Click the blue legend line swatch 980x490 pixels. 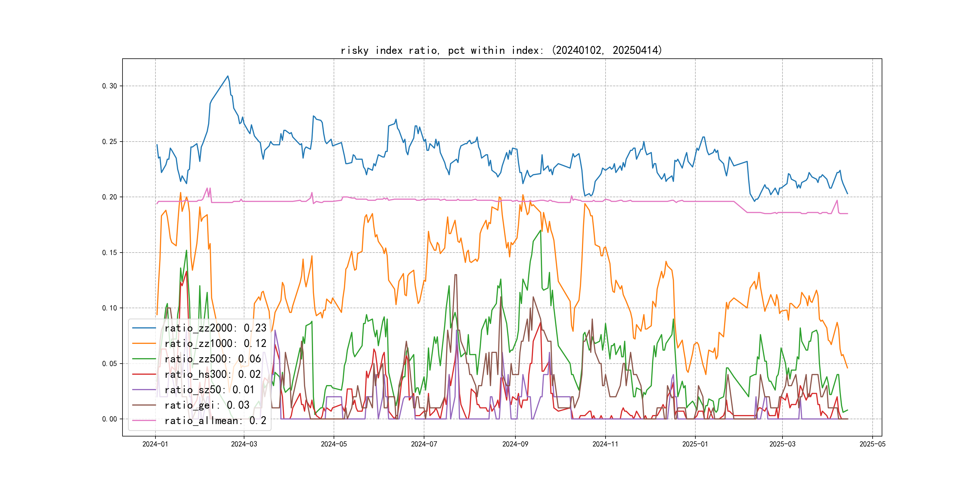144,328
